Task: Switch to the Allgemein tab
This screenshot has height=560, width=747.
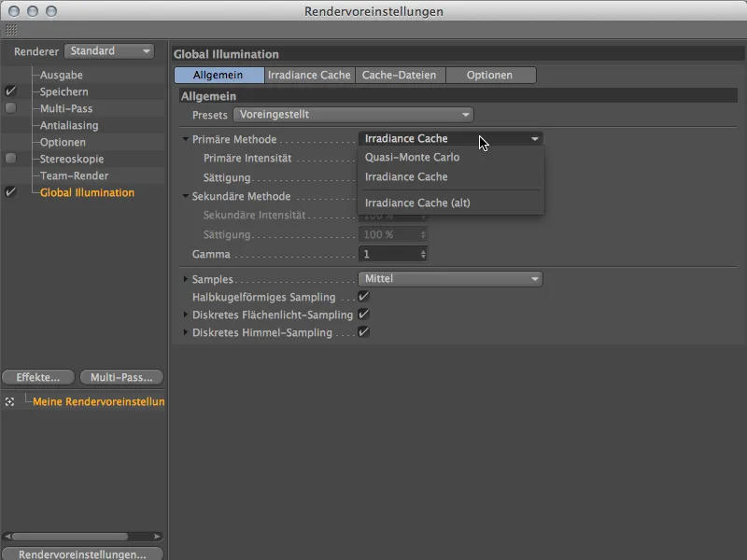Action: (x=218, y=75)
